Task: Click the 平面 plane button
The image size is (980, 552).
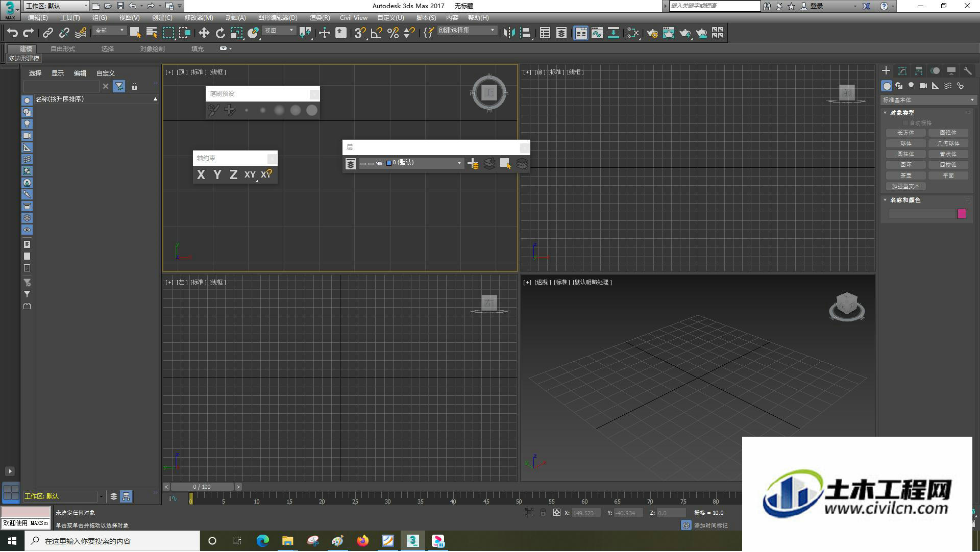Action: [x=948, y=175]
